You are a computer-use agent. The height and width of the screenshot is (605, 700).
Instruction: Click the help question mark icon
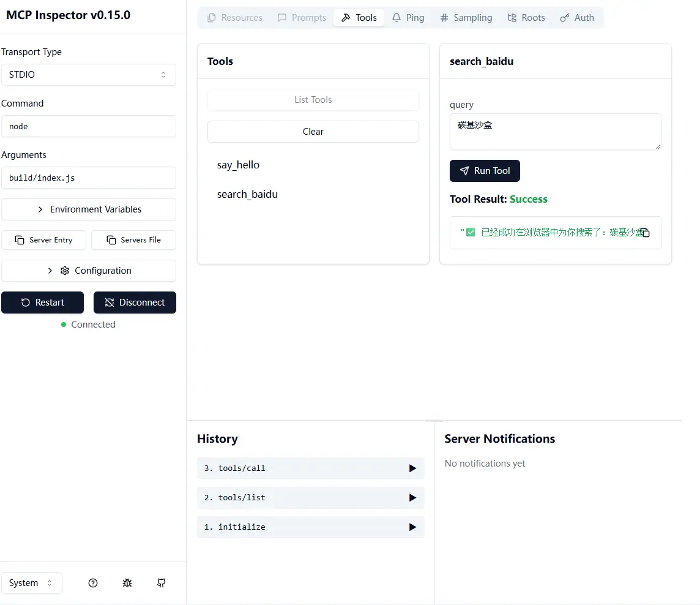pyautogui.click(x=93, y=583)
